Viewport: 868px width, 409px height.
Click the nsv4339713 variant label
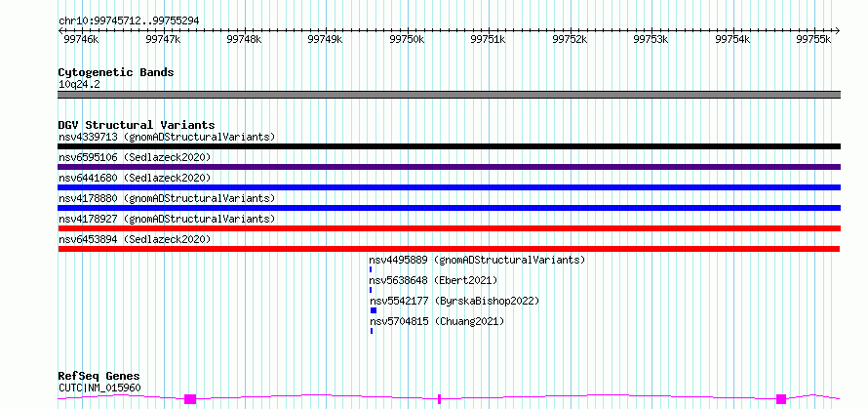(x=167, y=137)
